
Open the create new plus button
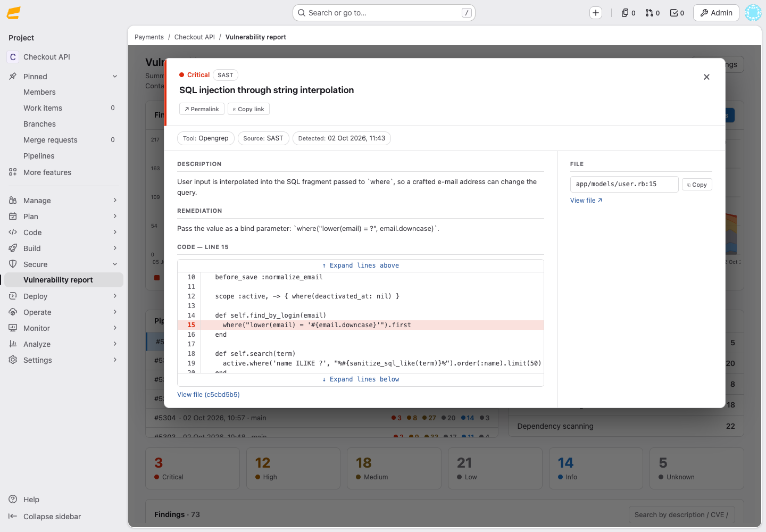(x=596, y=13)
